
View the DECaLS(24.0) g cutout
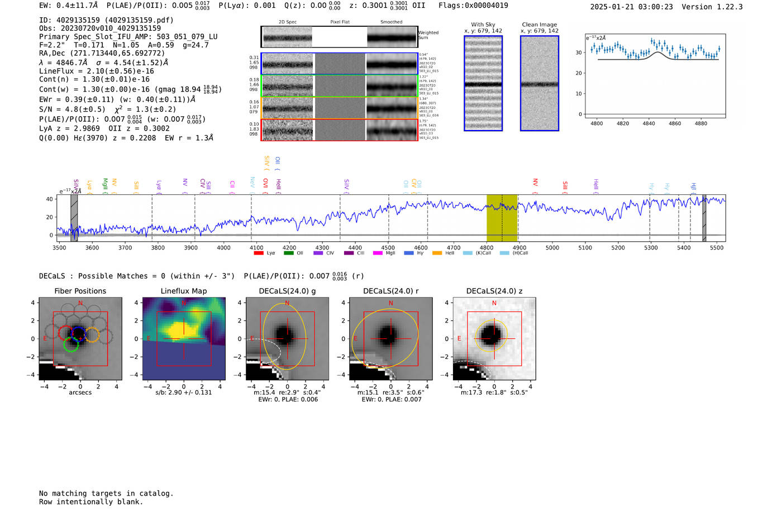tap(287, 339)
